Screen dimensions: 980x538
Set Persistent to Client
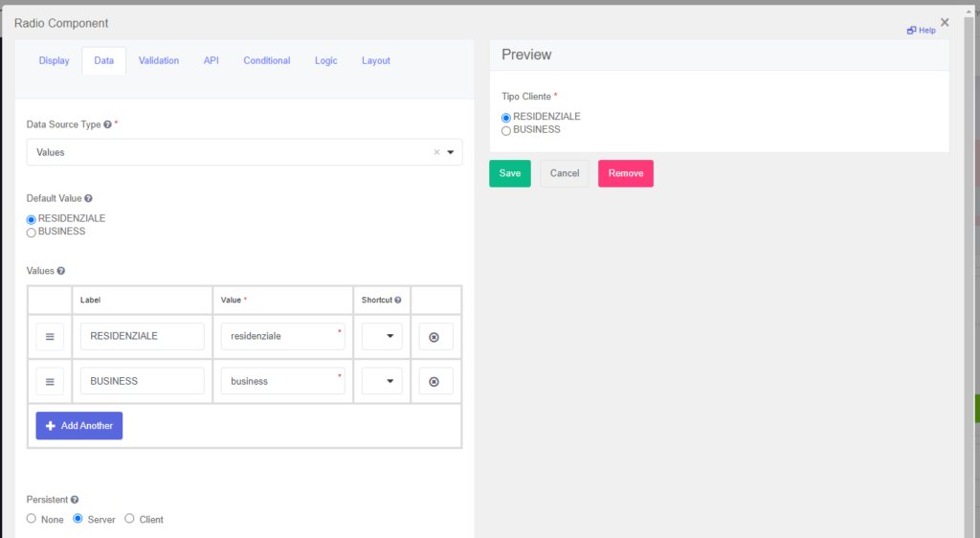(x=129, y=519)
